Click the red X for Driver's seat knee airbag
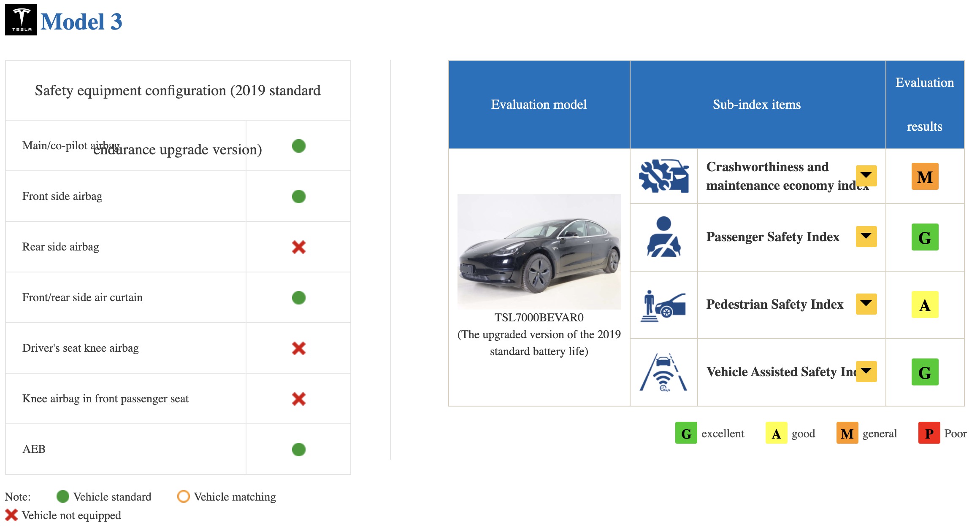This screenshot has height=528, width=980. [298, 348]
